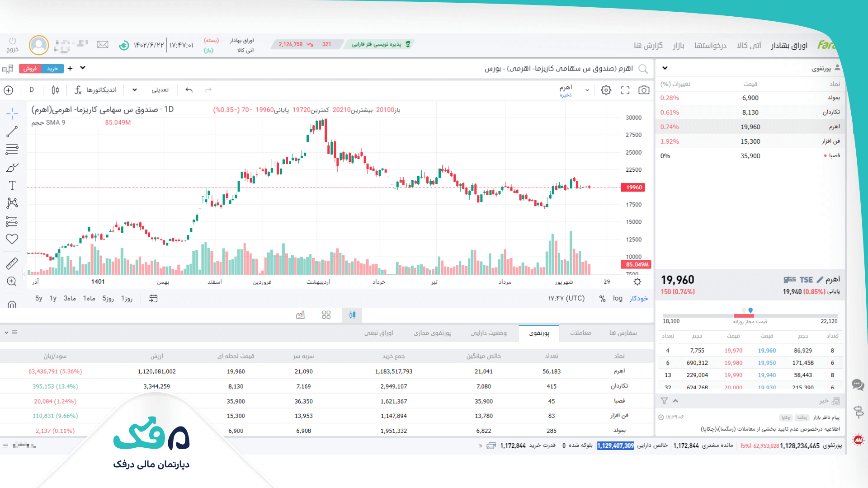Viewport: 868px width, 488px height.
Task: Toggle fullscreen chart mode
Action: click(x=625, y=90)
